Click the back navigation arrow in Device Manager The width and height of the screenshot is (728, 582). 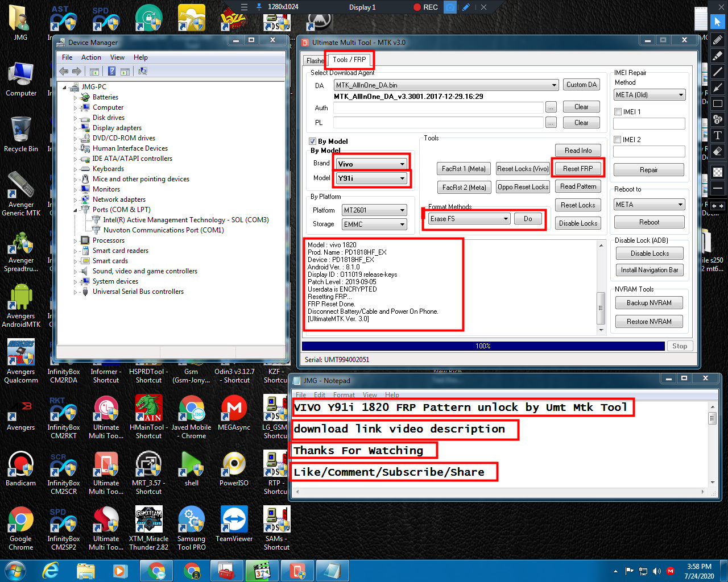click(63, 71)
